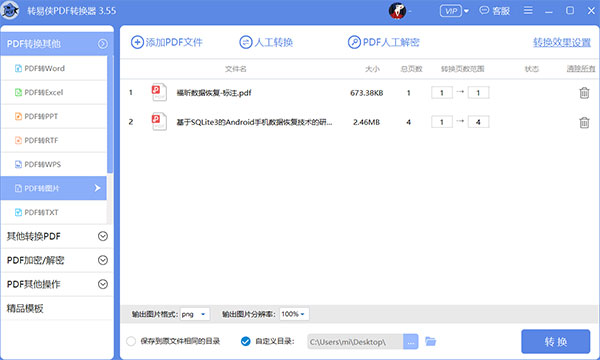Select the 自定义目录 custom directory option

246,341
